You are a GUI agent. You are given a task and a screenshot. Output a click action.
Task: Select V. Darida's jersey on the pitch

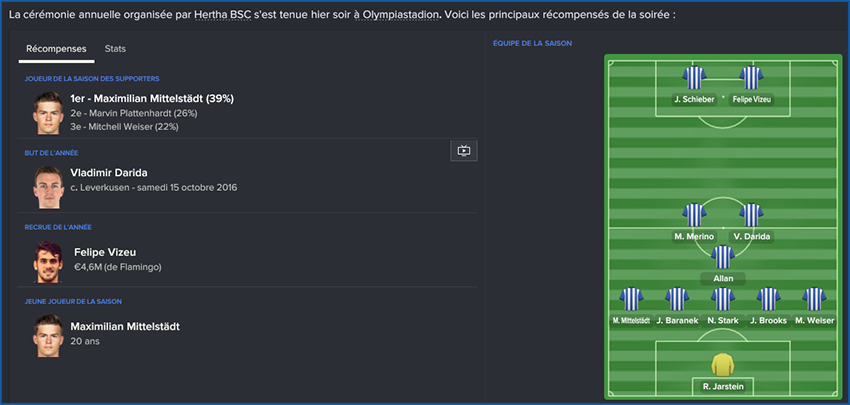coord(751,215)
